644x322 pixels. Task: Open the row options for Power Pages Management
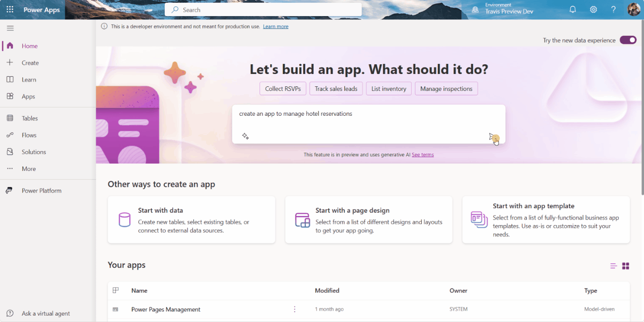[x=294, y=309]
